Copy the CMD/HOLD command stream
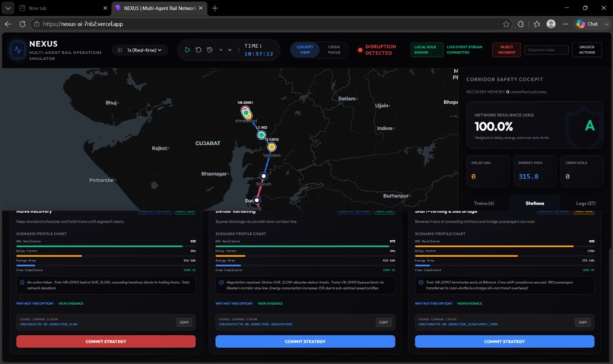This screenshot has width=613, height=364. [x=185, y=322]
